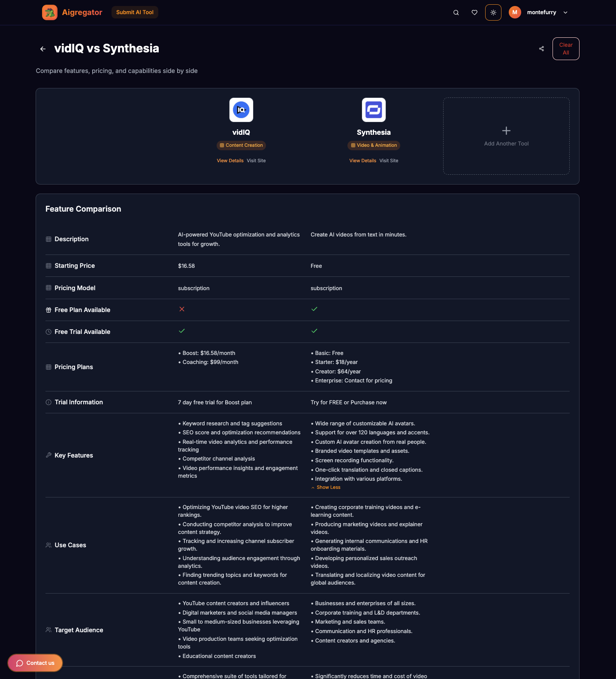Click the Key Features wrench icon

click(48, 455)
